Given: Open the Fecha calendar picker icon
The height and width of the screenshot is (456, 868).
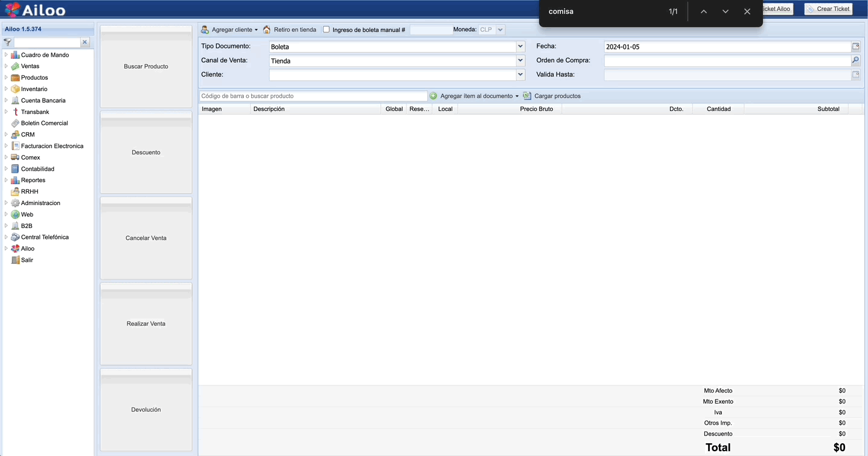Looking at the screenshot, I should pos(855,46).
